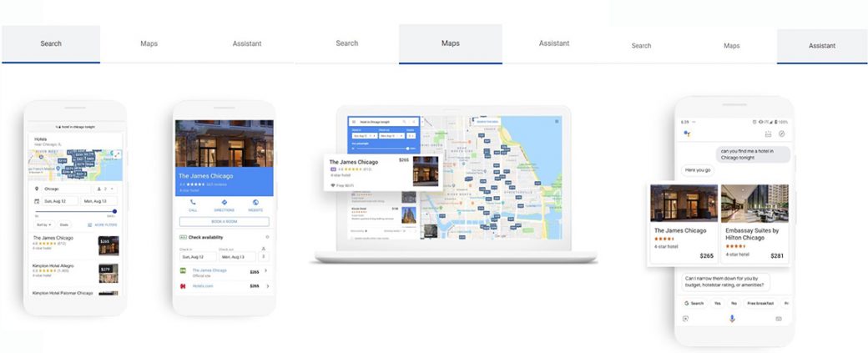This screenshot has height=353, width=868.
Task: Select the highlighted Maps tab
Action: (x=451, y=43)
